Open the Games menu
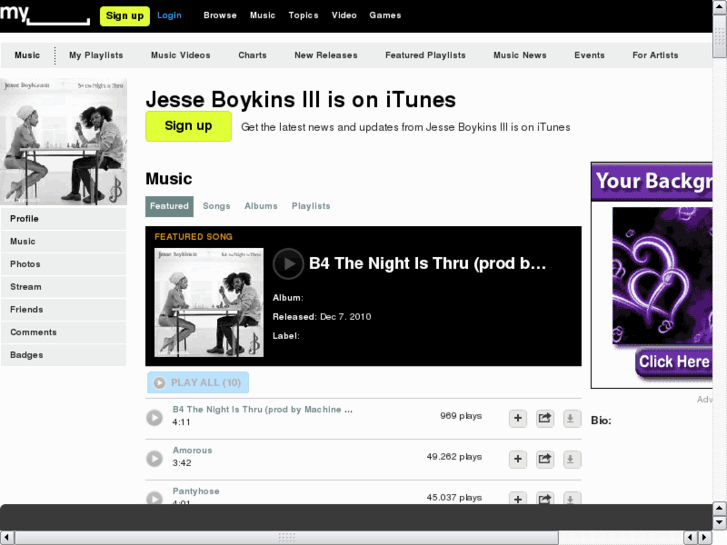 pos(385,15)
